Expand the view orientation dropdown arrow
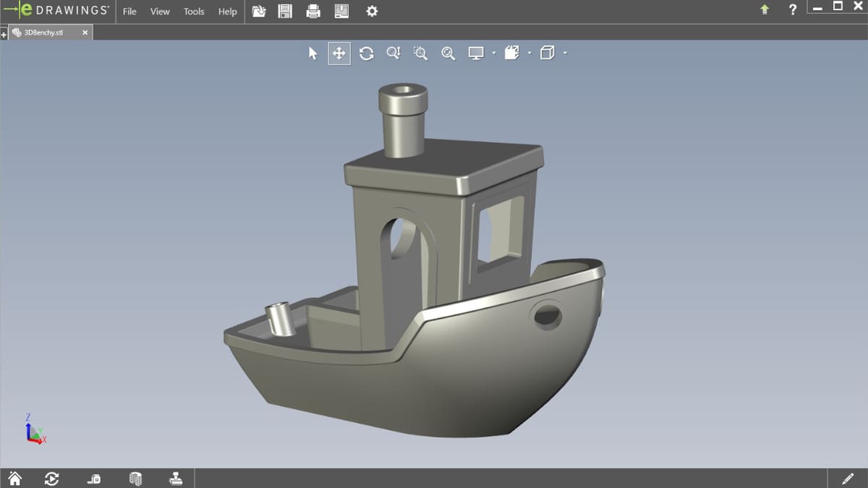The width and height of the screenshot is (868, 488). click(529, 53)
